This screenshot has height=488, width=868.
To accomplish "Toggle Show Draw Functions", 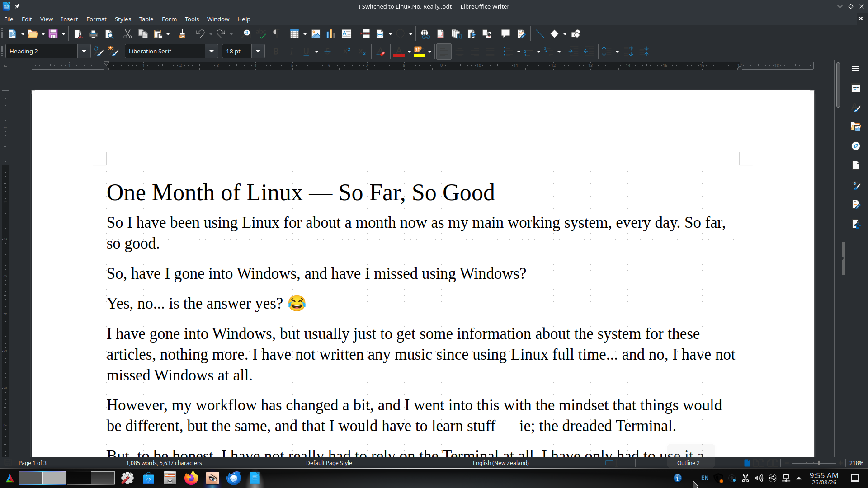I will click(x=576, y=34).
